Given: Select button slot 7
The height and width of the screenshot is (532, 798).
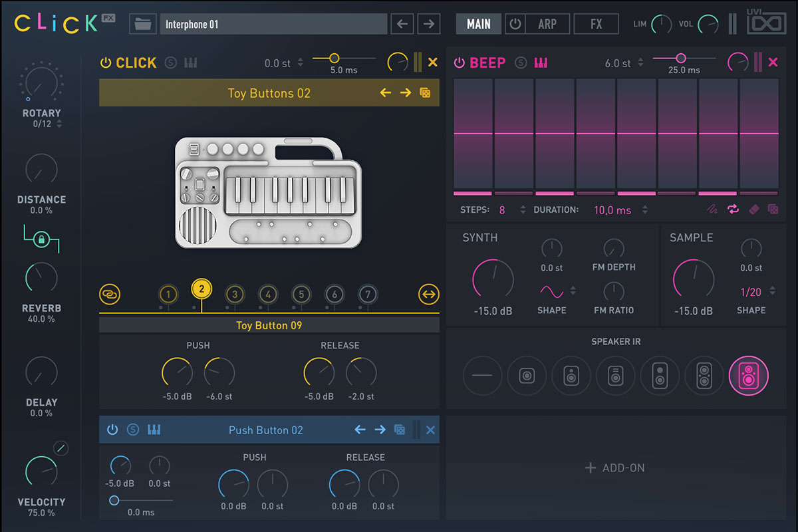Looking at the screenshot, I should (368, 294).
